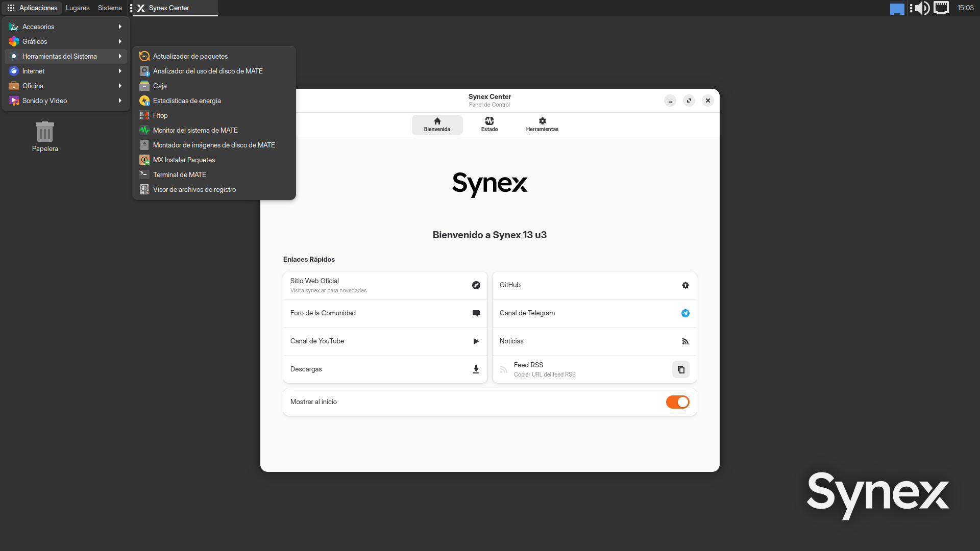Click the volume icon in system tray

click(922, 8)
